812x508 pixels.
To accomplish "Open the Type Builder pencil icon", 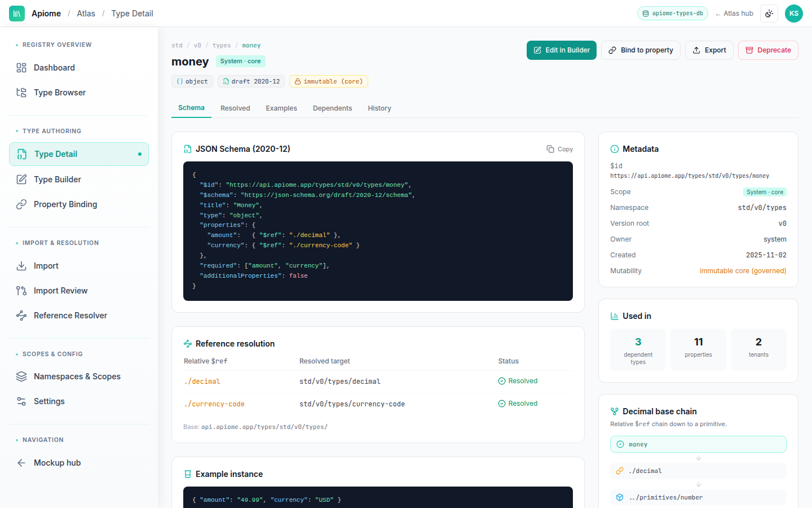I will 21,179.
